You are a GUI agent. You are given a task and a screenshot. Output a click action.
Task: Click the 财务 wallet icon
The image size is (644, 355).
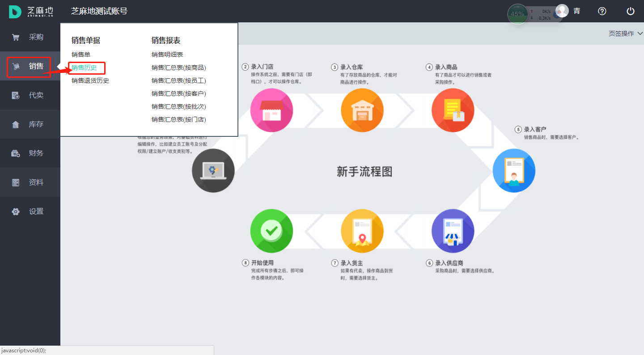[16, 153]
